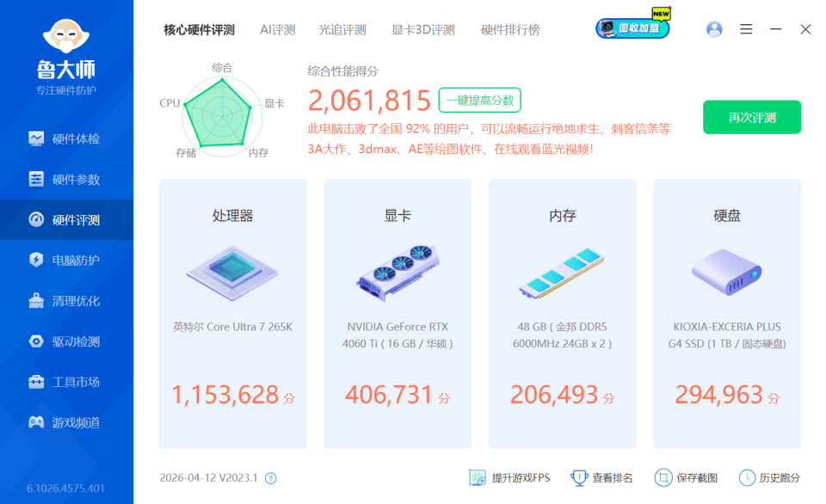Screen dimensions: 826x504
Task: Open the user profile avatar icon
Action: tap(714, 29)
